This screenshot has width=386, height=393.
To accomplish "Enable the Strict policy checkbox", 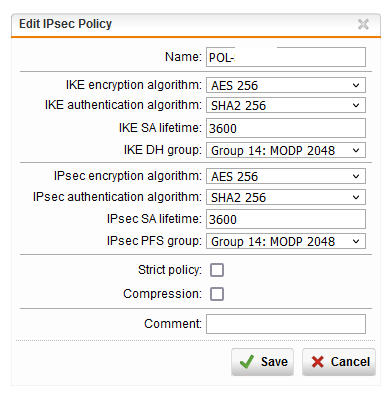I will (217, 270).
